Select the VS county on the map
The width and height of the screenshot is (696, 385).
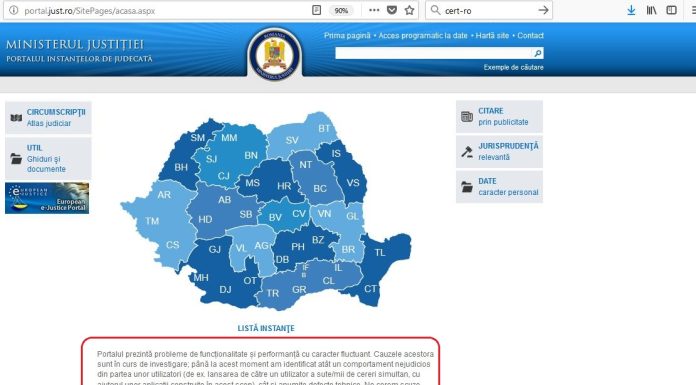[353, 183]
